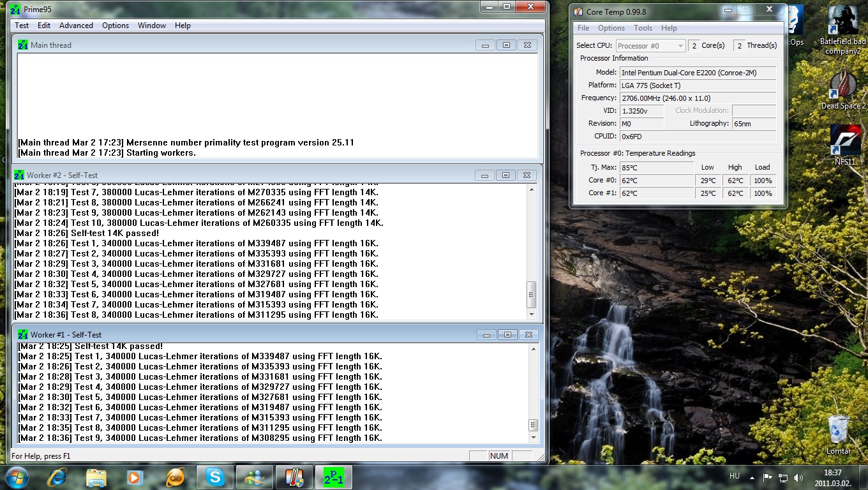Click the Model field showing Intel Pentium E2200
Screen dimensions: 868x490
click(x=698, y=73)
